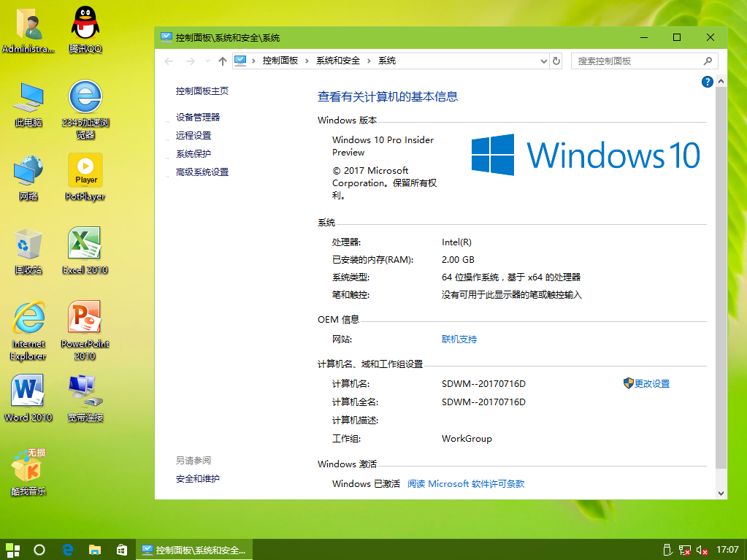This screenshot has height=560, width=747.
Task: Click the 控制面板 taskbar window button
Action: click(x=194, y=550)
